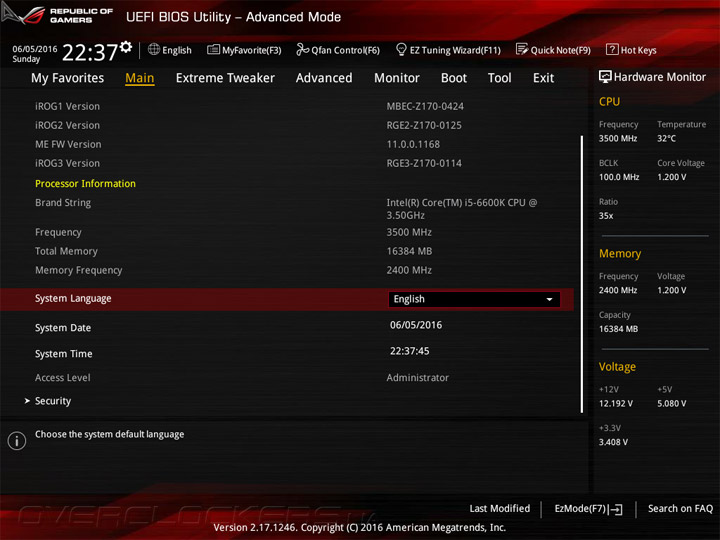Click the clock display 22:37
This screenshot has height=540, width=720.
[x=90, y=52]
